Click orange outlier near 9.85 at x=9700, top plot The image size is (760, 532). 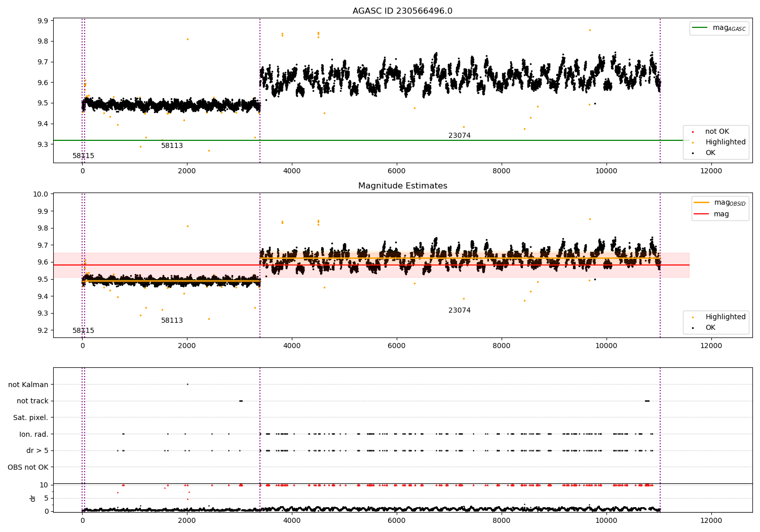pos(590,30)
